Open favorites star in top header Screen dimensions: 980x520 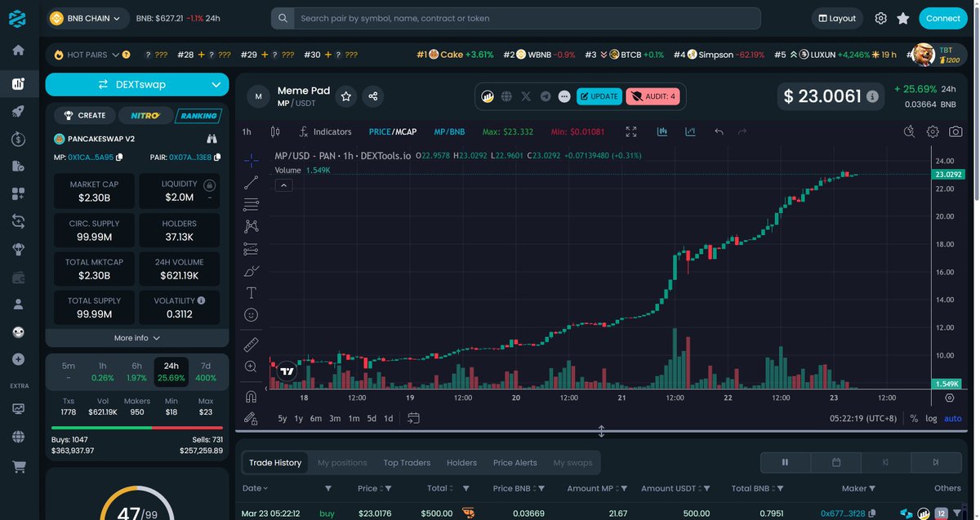point(903,18)
